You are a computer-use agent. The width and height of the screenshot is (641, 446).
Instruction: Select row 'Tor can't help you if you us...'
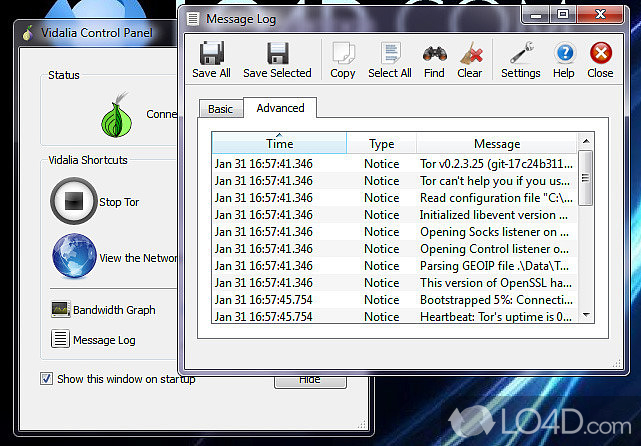[394, 181]
